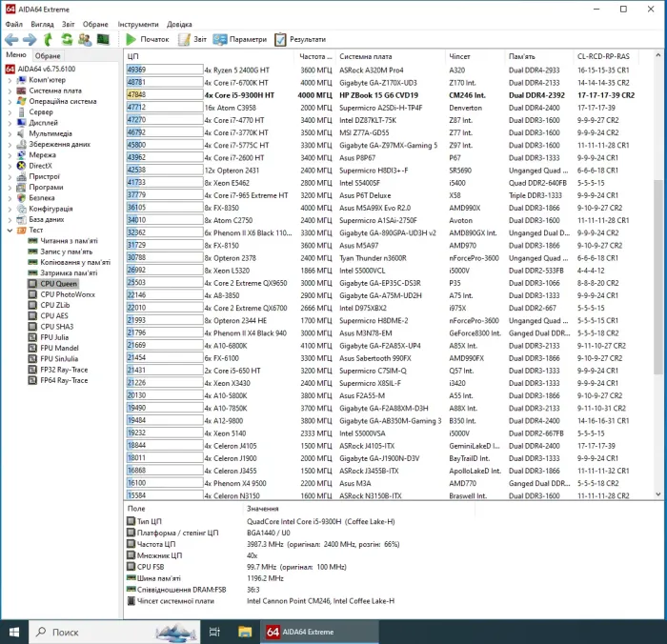The height and width of the screenshot is (644, 667).
Task: Click the green Refresh icon in toolbar
Action: click(x=66, y=39)
